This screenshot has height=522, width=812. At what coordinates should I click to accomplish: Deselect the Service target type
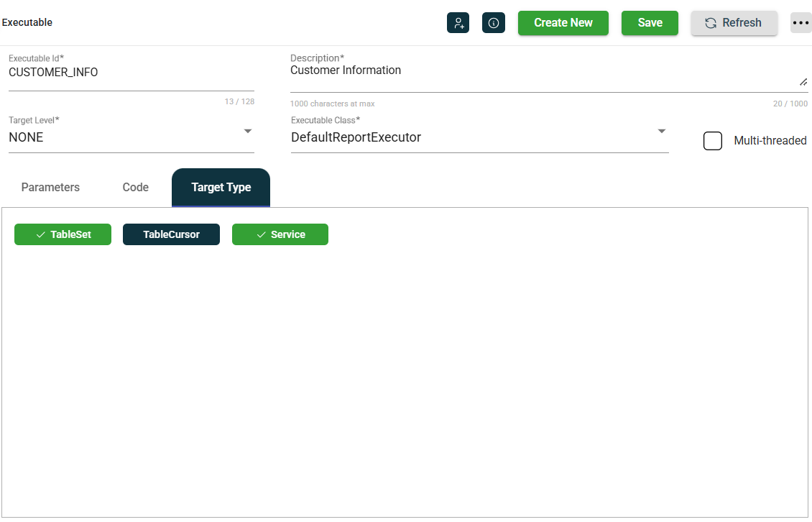pyautogui.click(x=280, y=234)
